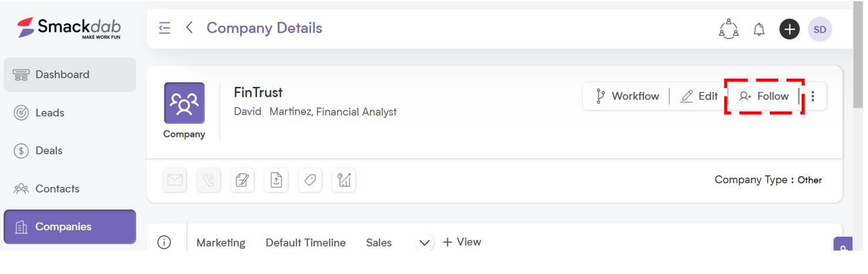
Task: Open the SD user avatar menu
Action: (x=820, y=29)
